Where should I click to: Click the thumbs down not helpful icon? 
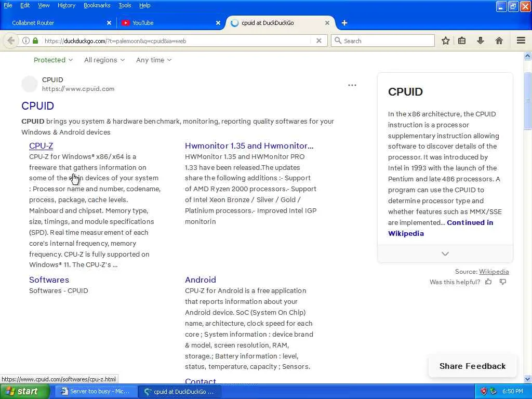pyautogui.click(x=503, y=282)
